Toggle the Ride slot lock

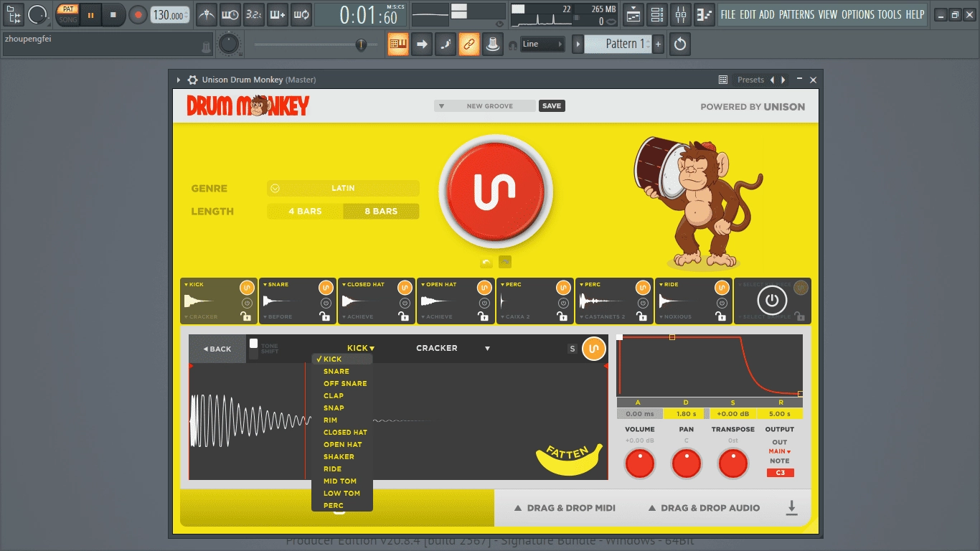coord(720,316)
